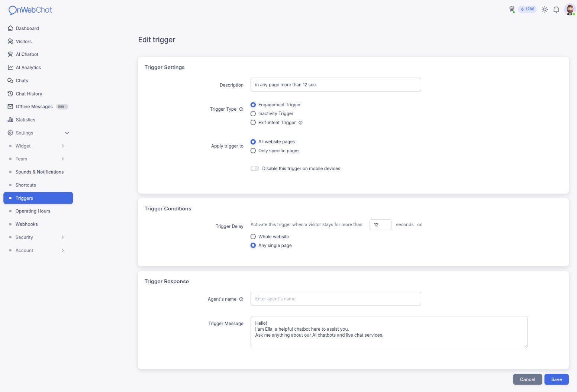
Task: Click the AI Analytics chart icon
Action: (x=10, y=67)
